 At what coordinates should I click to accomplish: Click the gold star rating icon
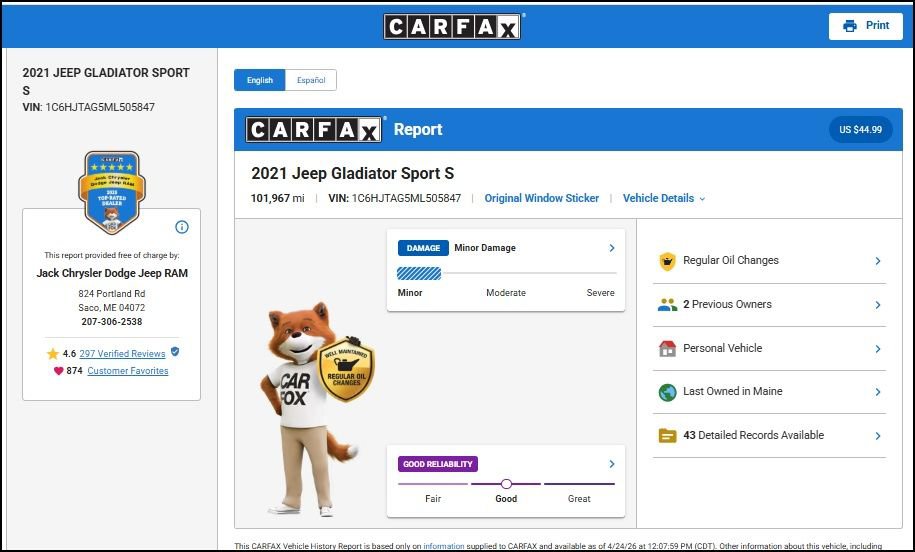[x=53, y=354]
